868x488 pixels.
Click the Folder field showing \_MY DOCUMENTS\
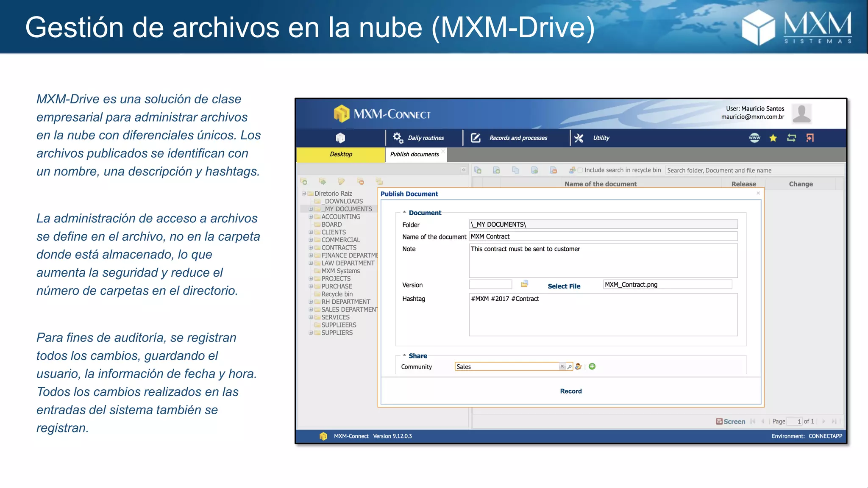point(603,225)
